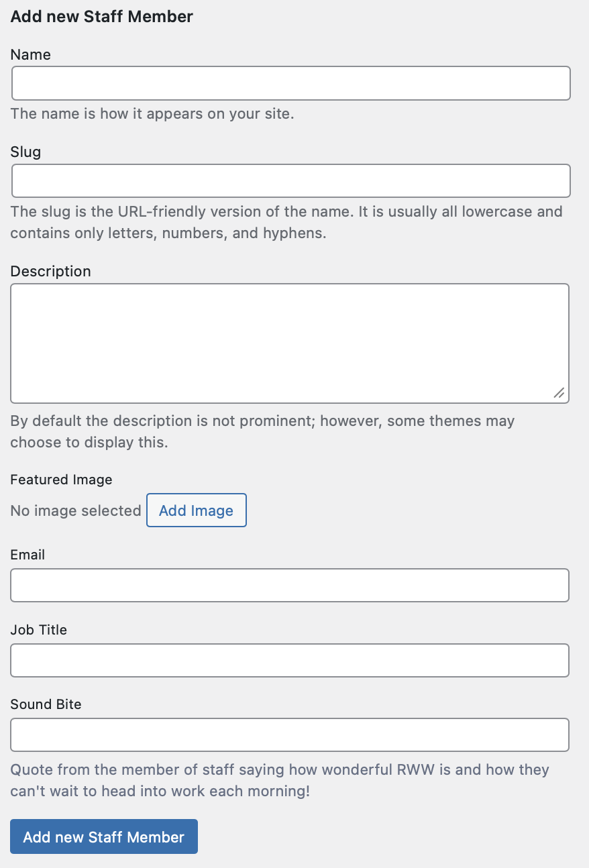Click the Email field label
Image resolution: width=589 pixels, height=868 pixels.
tap(28, 555)
